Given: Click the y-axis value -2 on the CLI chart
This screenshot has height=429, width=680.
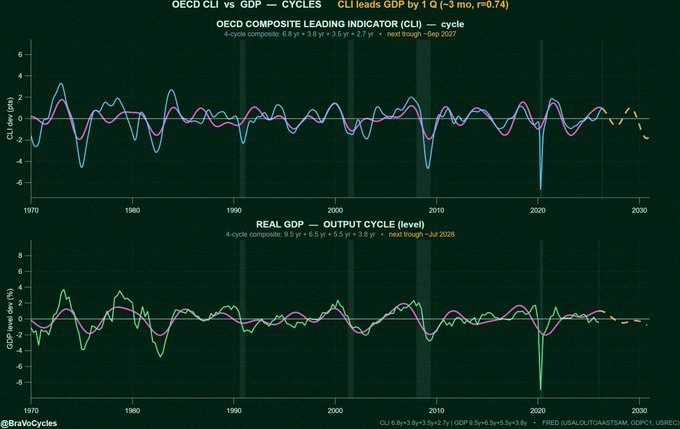Looking at the screenshot, I should (20, 140).
